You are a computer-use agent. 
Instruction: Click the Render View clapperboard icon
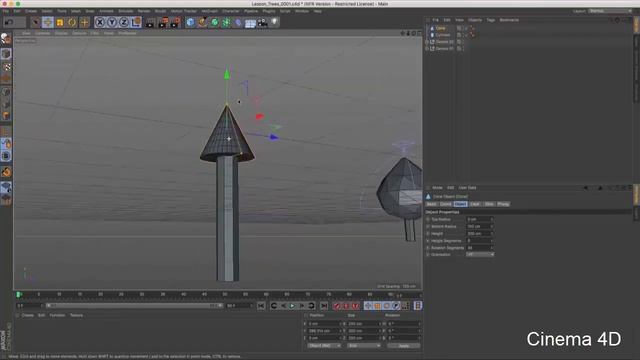pyautogui.click(x=150, y=22)
